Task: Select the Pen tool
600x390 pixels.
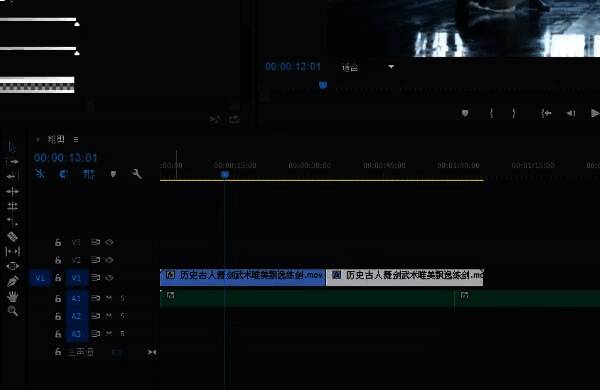Action: point(13,281)
